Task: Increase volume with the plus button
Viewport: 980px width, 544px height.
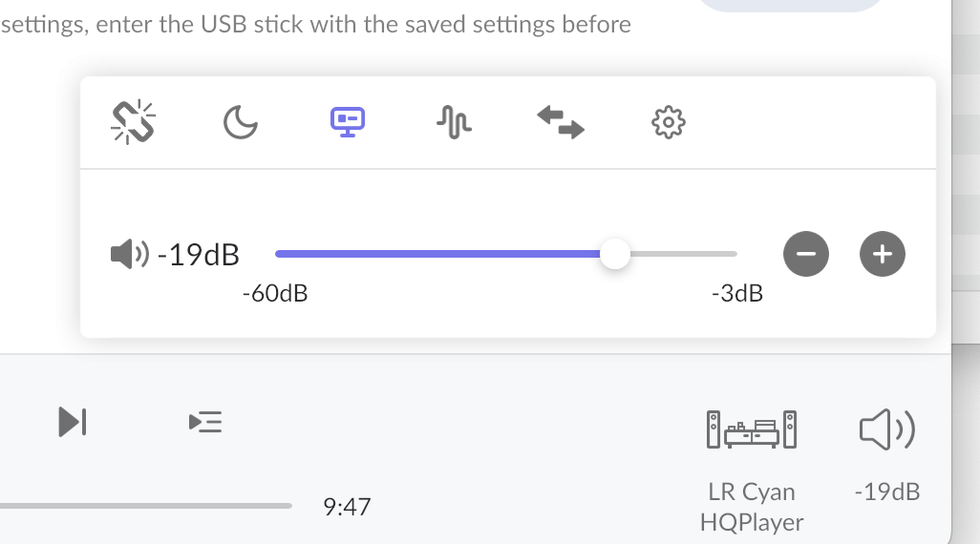Action: coord(883,254)
